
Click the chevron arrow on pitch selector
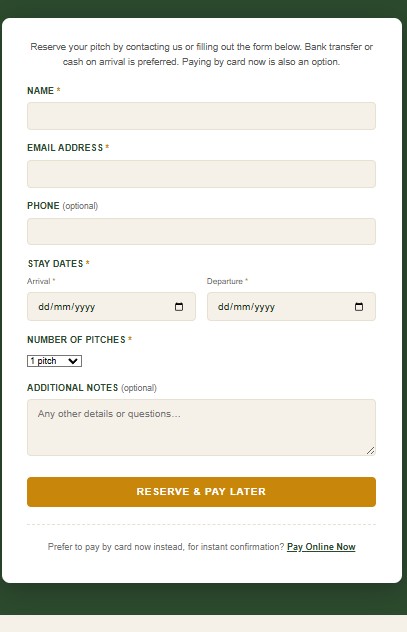tap(73, 361)
